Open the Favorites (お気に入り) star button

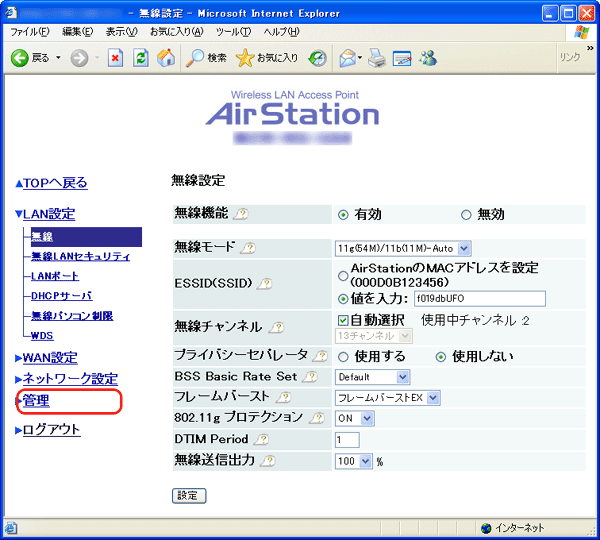tap(266, 58)
